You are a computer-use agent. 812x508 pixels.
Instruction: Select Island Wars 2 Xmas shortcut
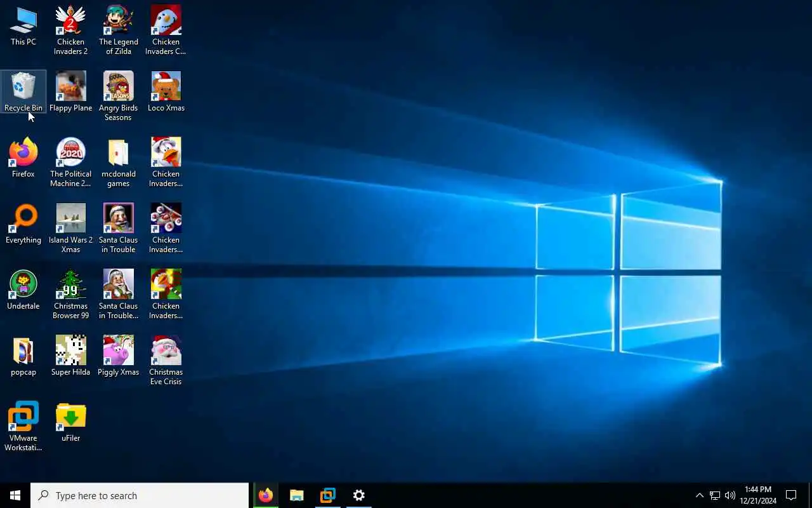[x=70, y=229]
